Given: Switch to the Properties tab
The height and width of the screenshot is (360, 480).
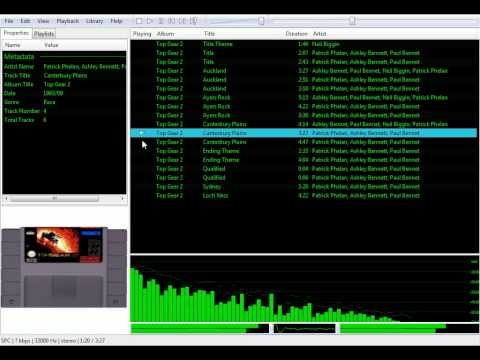Looking at the screenshot, I should pos(16,33).
